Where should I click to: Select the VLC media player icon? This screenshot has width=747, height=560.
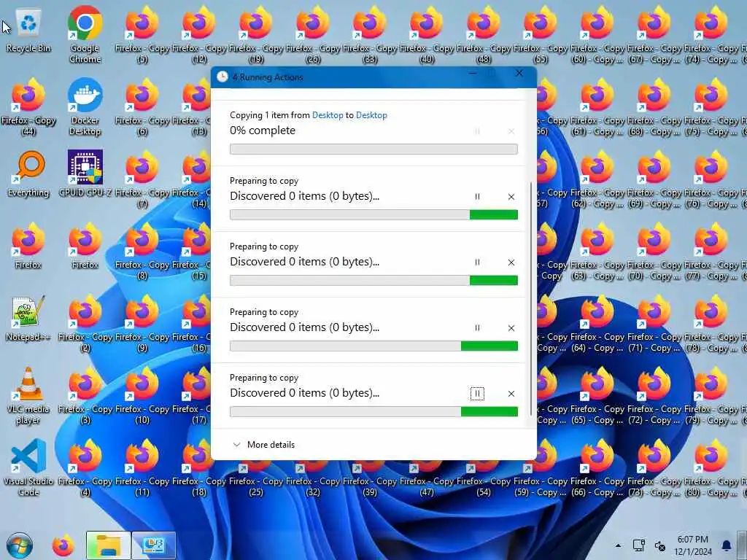point(28,395)
